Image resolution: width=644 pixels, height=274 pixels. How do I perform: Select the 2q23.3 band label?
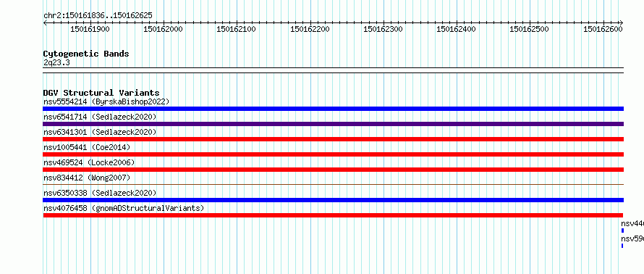[x=56, y=62]
